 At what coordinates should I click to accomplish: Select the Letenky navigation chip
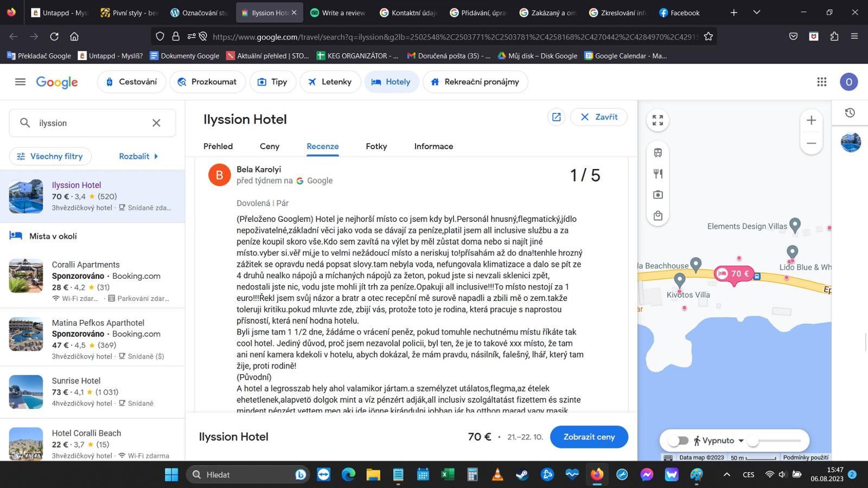(x=330, y=82)
